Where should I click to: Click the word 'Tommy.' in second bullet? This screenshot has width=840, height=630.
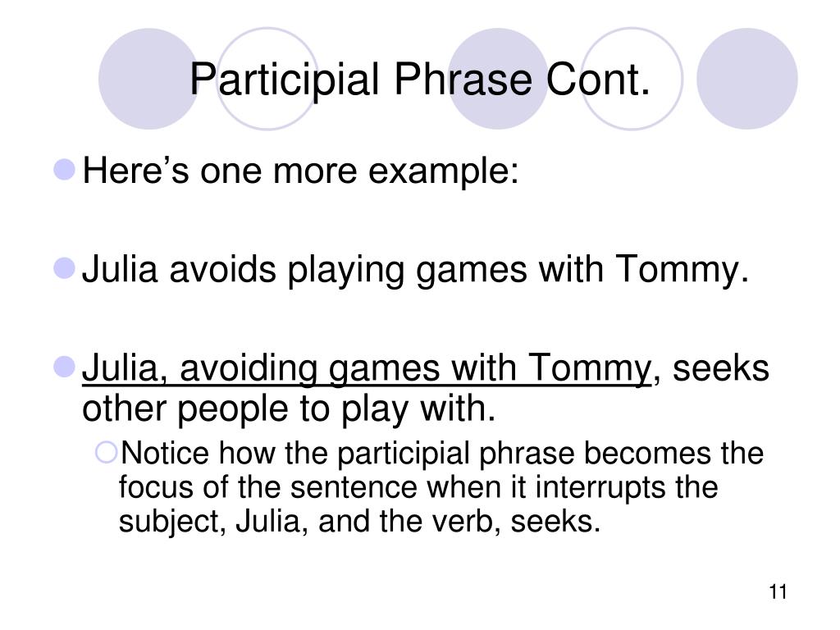(682, 269)
